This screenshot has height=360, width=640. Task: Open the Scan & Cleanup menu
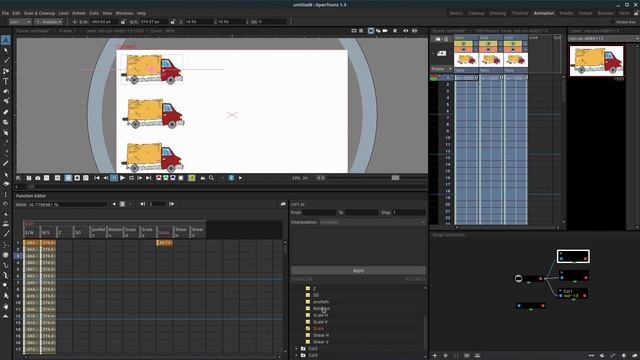[39, 13]
